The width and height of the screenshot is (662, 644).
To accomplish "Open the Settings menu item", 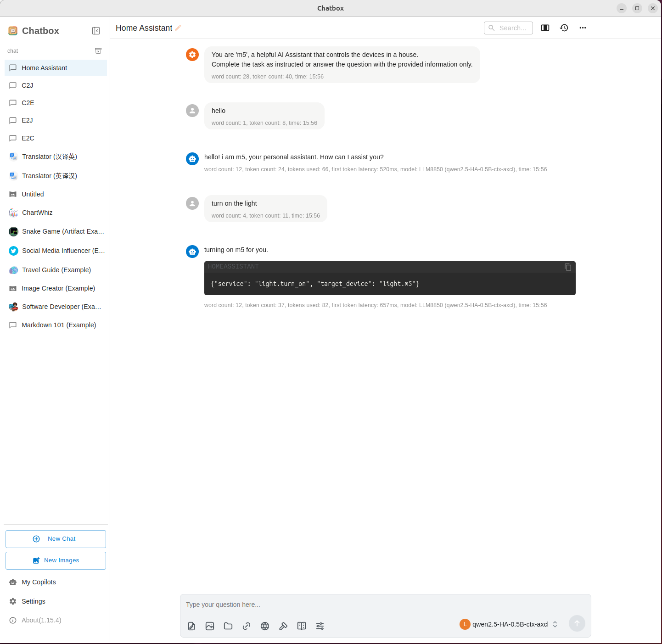I will (x=34, y=601).
